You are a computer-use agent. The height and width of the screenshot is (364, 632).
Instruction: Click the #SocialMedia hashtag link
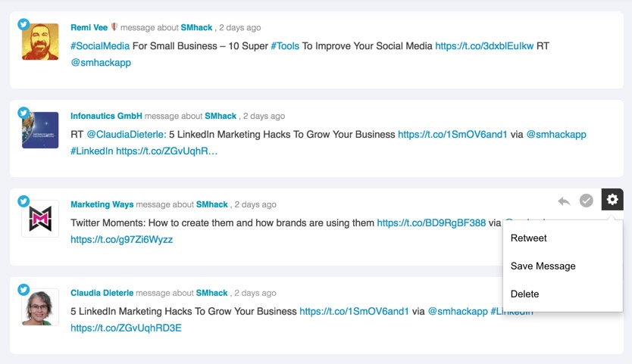pos(100,46)
